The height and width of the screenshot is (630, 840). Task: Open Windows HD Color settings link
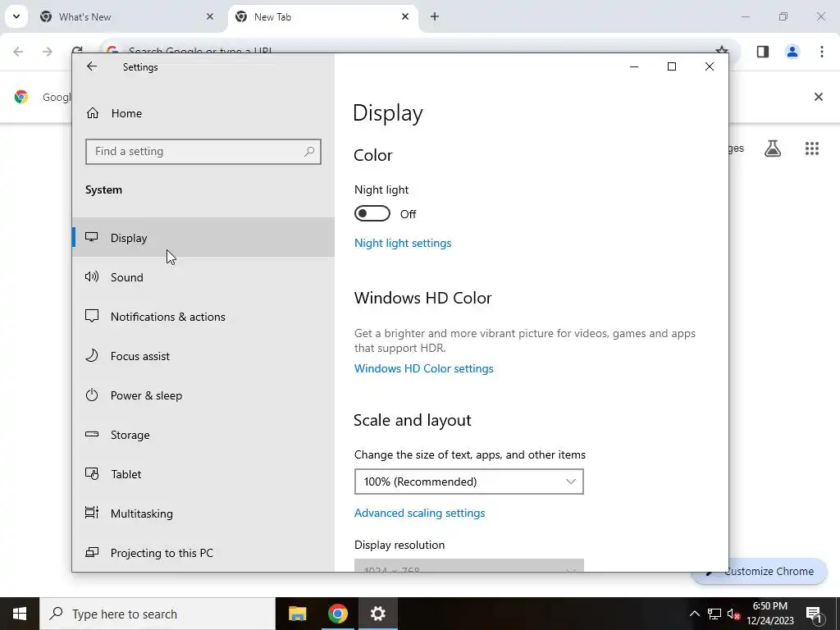tap(424, 368)
